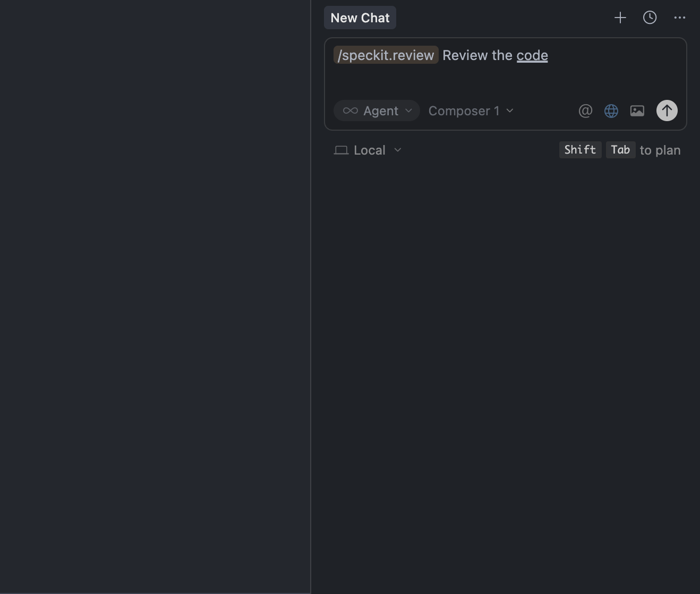Click the "to plan" hint text
The height and width of the screenshot is (594, 700).
(x=660, y=150)
